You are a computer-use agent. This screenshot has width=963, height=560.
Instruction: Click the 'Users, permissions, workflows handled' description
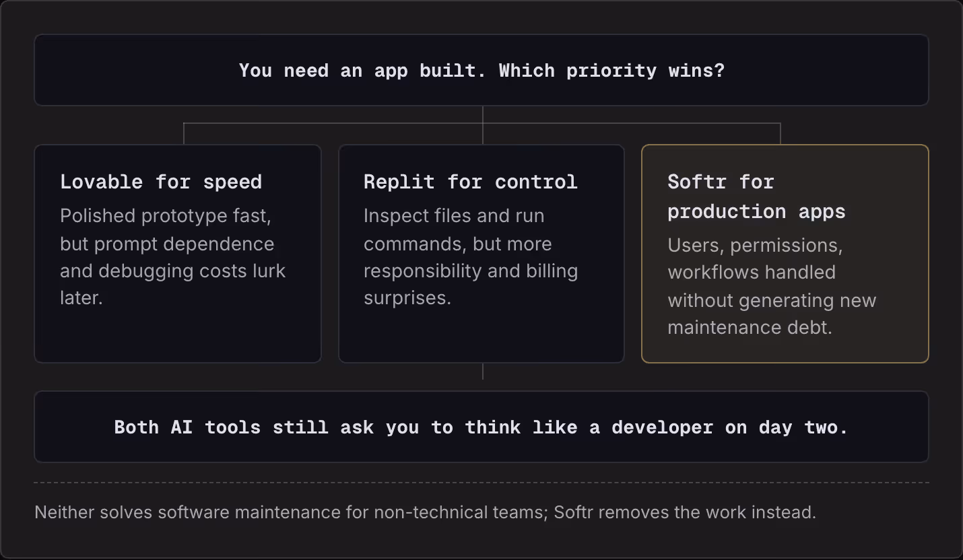coord(772,286)
